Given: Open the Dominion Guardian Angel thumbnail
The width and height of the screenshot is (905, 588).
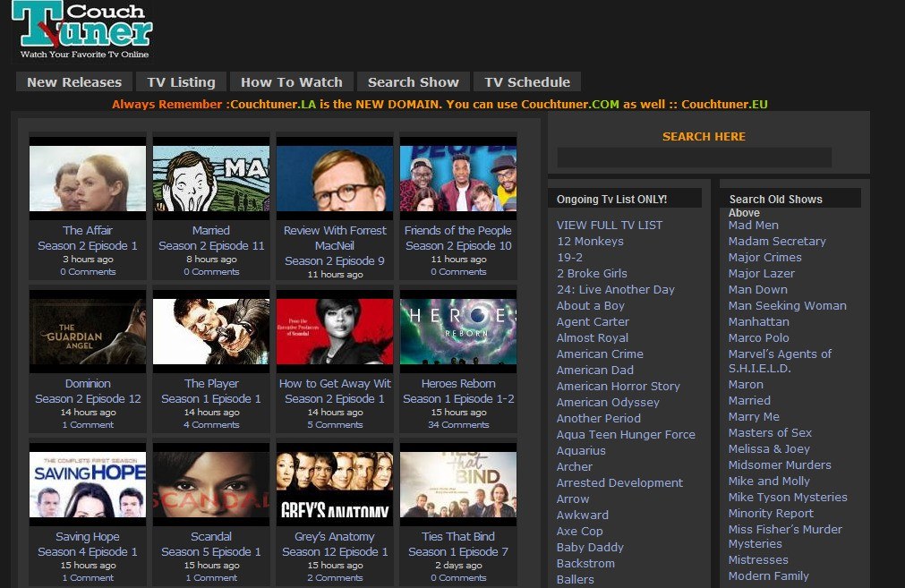Looking at the screenshot, I should coord(88,331).
